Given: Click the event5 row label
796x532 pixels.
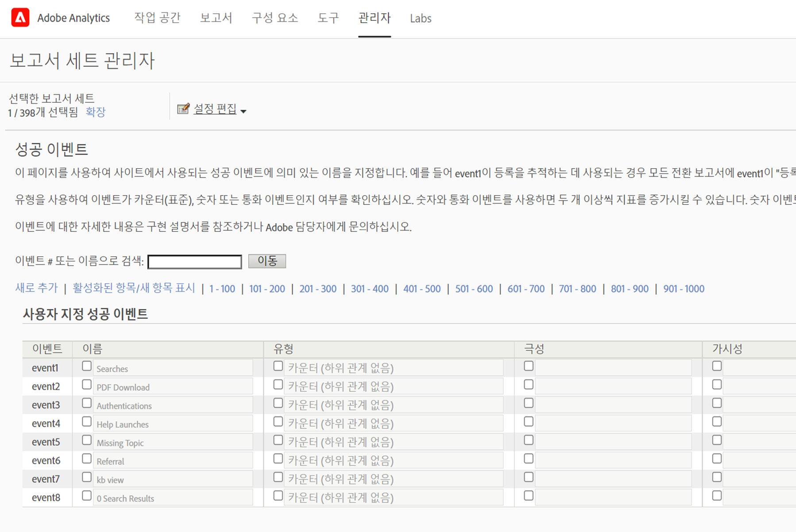Looking at the screenshot, I should point(46,442).
